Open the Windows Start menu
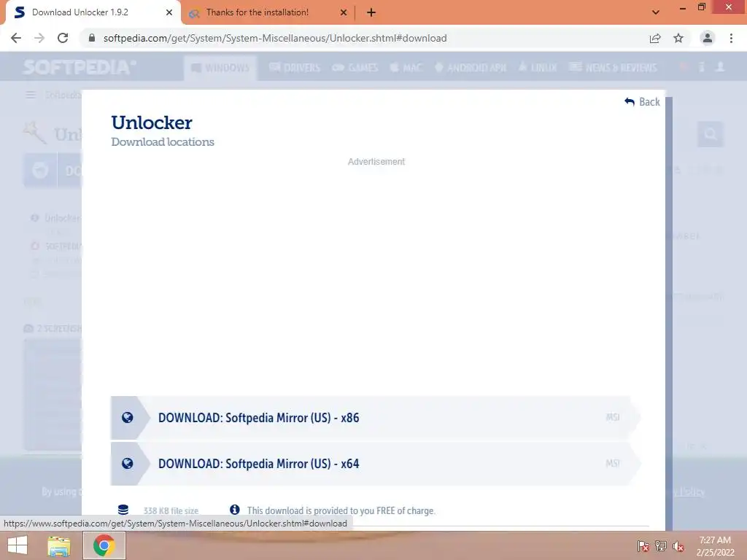Viewport: 747px width, 560px height. coord(18,545)
